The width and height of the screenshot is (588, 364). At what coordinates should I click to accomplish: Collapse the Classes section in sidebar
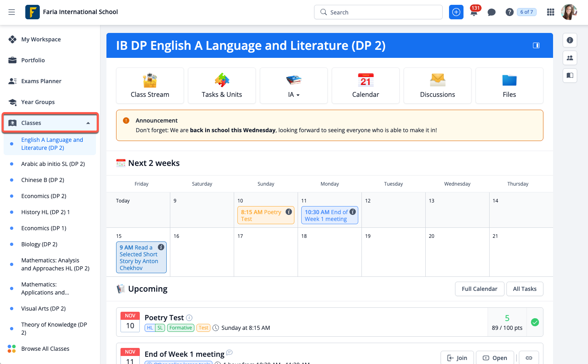click(x=88, y=123)
